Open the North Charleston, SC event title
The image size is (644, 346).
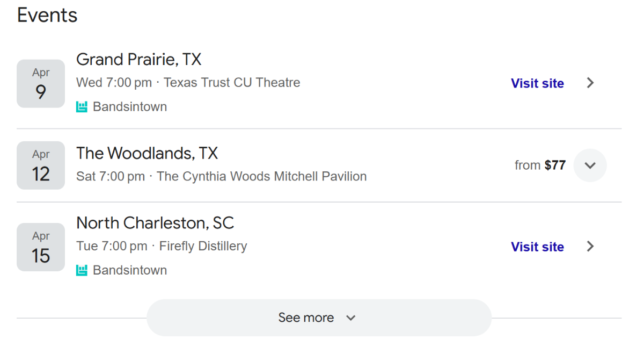[x=155, y=223]
